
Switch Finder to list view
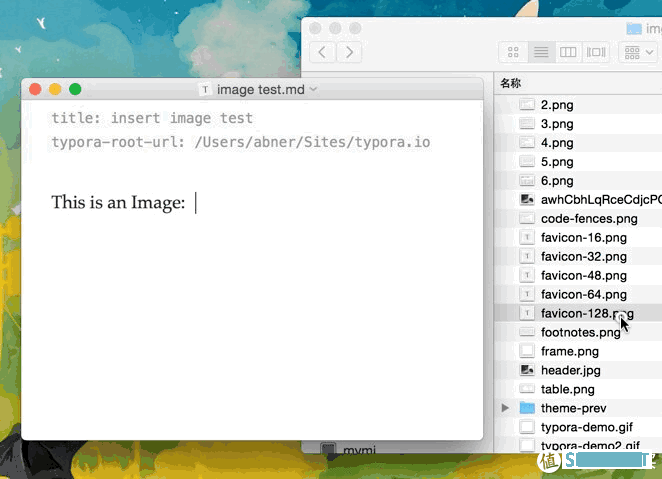point(541,52)
